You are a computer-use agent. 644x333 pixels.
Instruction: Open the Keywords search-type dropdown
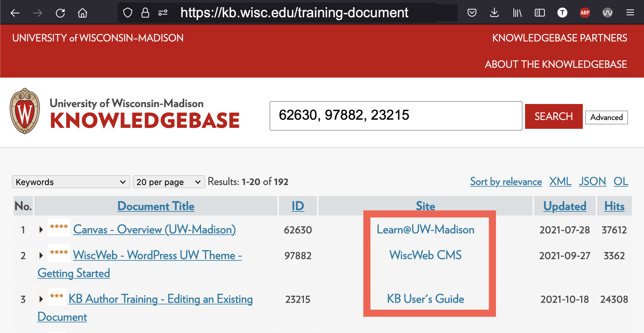[x=71, y=182]
